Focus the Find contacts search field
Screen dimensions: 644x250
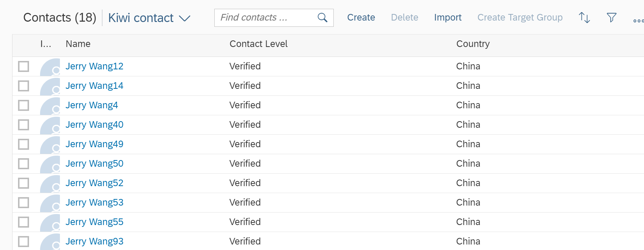(274, 18)
